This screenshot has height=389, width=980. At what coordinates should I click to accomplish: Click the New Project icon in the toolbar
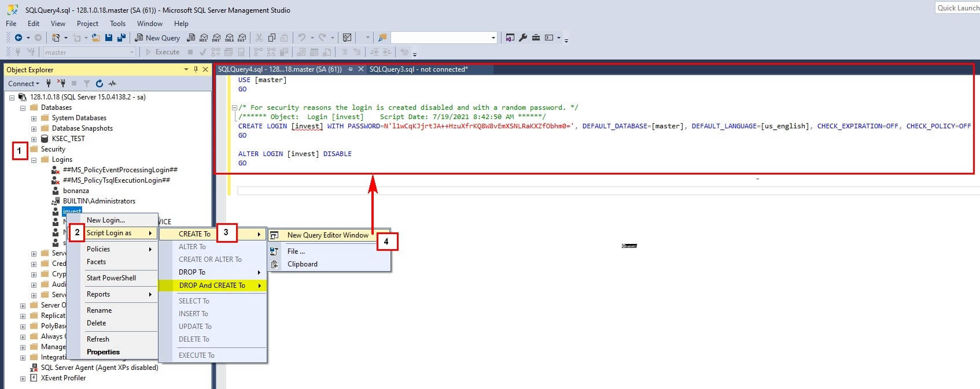[56, 38]
